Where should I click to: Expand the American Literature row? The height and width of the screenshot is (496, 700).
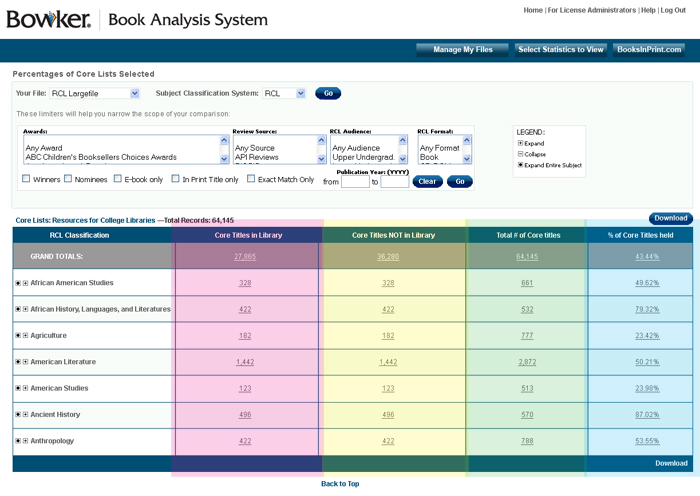(25, 362)
